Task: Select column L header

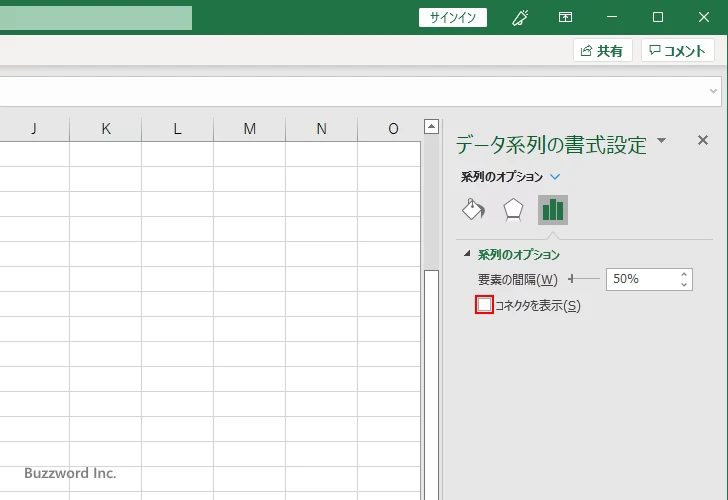Action: pyautogui.click(x=177, y=129)
